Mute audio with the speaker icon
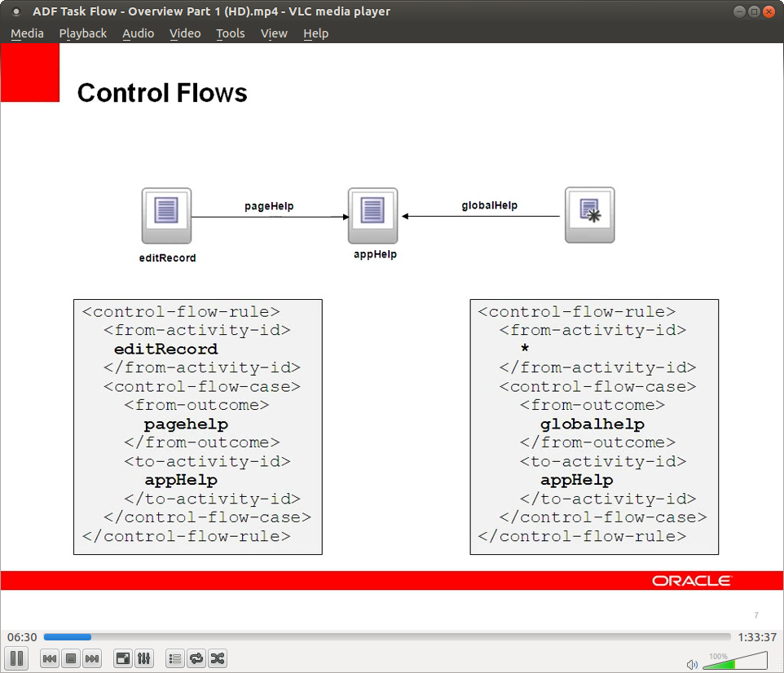784x673 pixels. tap(692, 662)
